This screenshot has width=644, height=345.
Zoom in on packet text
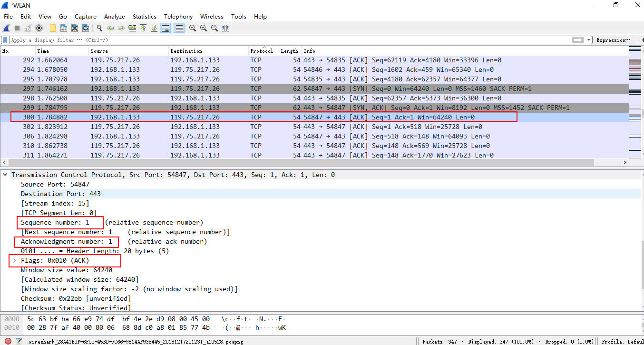(193, 28)
